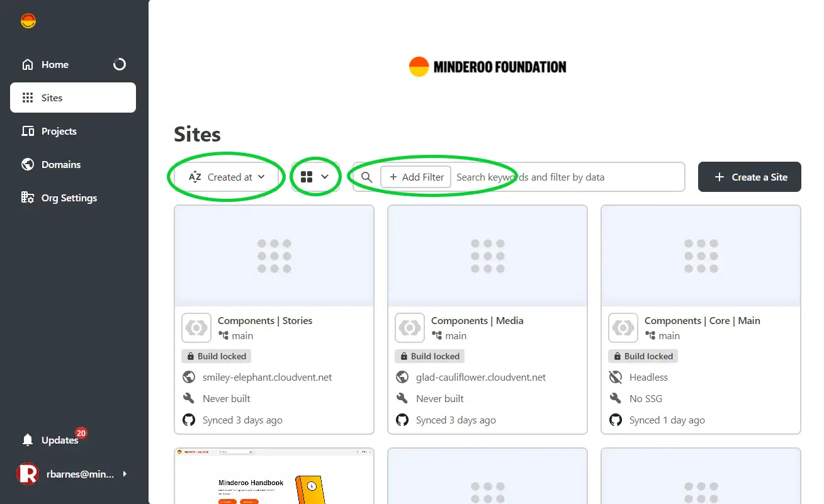The width and height of the screenshot is (824, 504).
Task: Click the Components | Media site icon
Action: (x=410, y=328)
